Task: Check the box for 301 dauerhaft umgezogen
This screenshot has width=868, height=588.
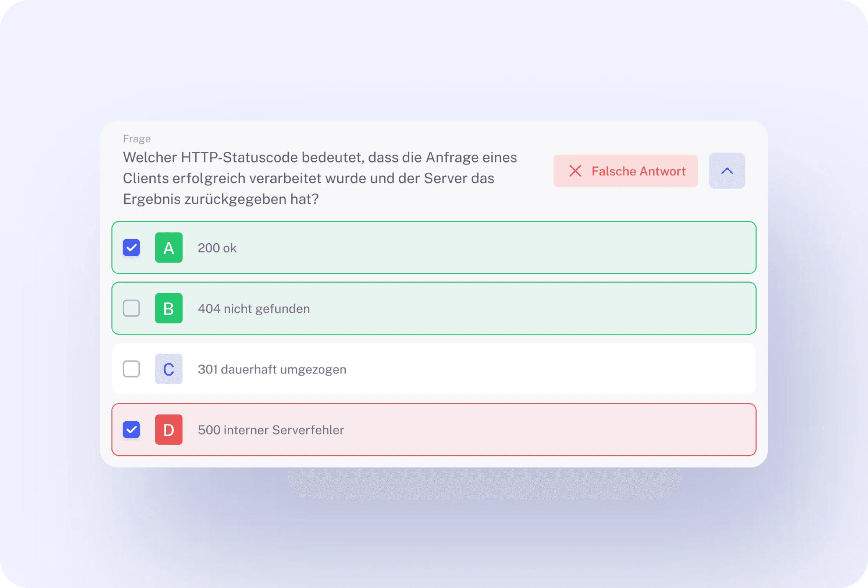Action: tap(131, 369)
